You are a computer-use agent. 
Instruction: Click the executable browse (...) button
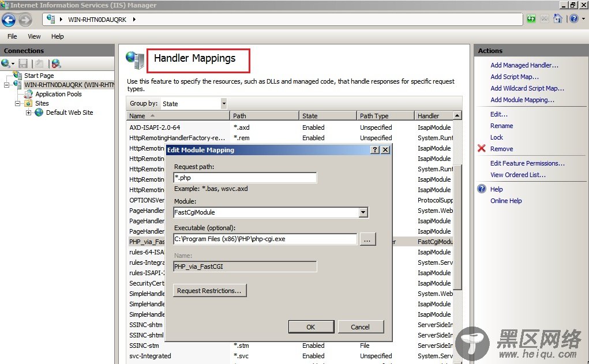pos(367,239)
